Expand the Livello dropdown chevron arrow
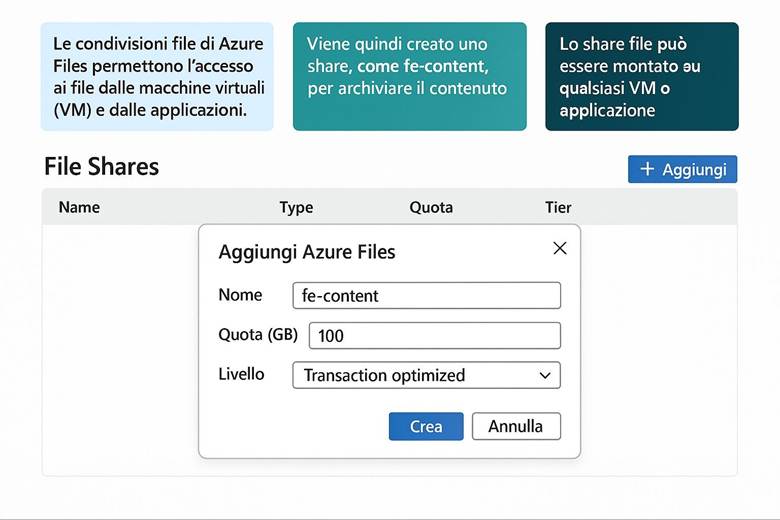This screenshot has width=780, height=520. pos(545,376)
